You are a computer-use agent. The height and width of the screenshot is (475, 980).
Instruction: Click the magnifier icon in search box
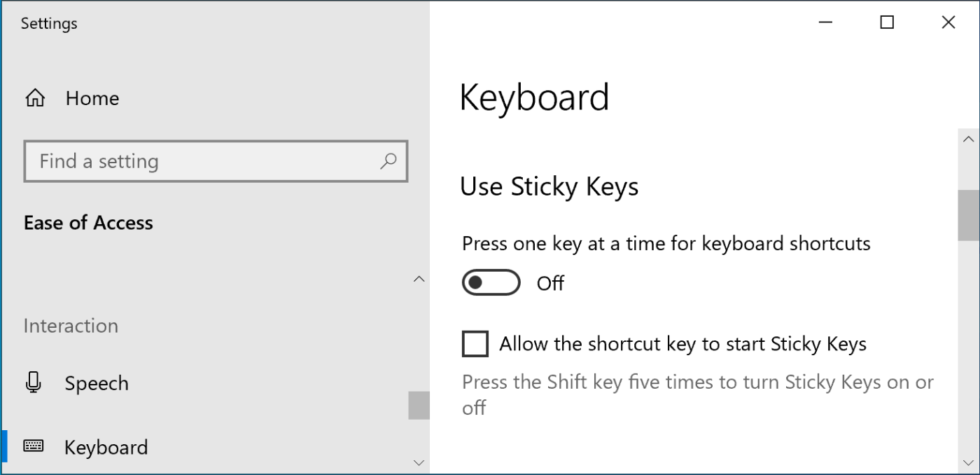[388, 161]
